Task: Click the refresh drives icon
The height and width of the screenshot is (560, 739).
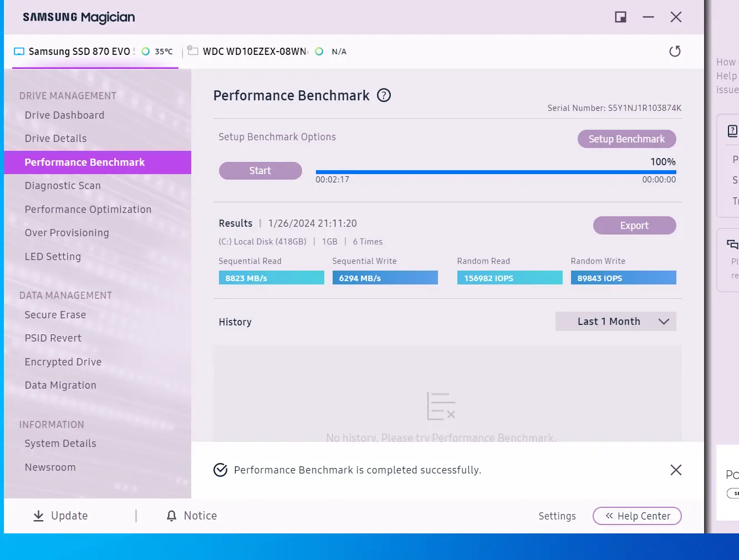Action: click(x=675, y=52)
